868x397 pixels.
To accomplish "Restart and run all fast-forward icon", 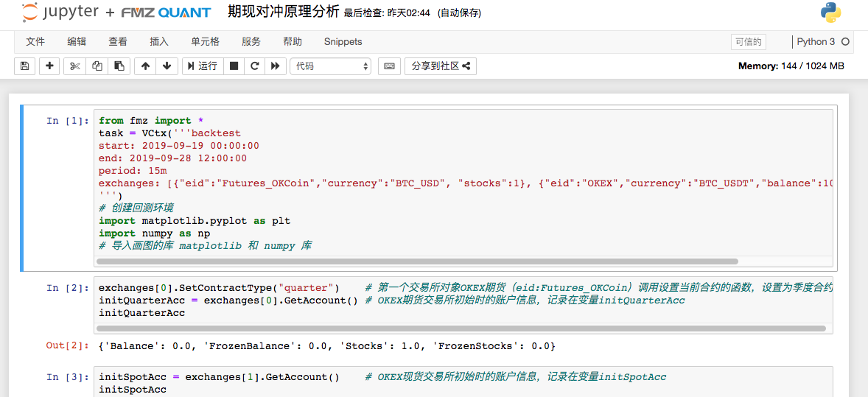I will 275,66.
